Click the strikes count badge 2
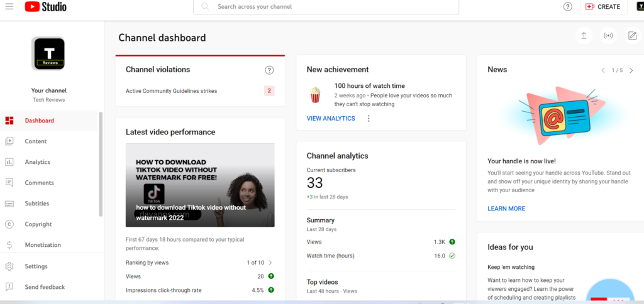Image resolution: width=644 pixels, height=304 pixels. (x=269, y=90)
